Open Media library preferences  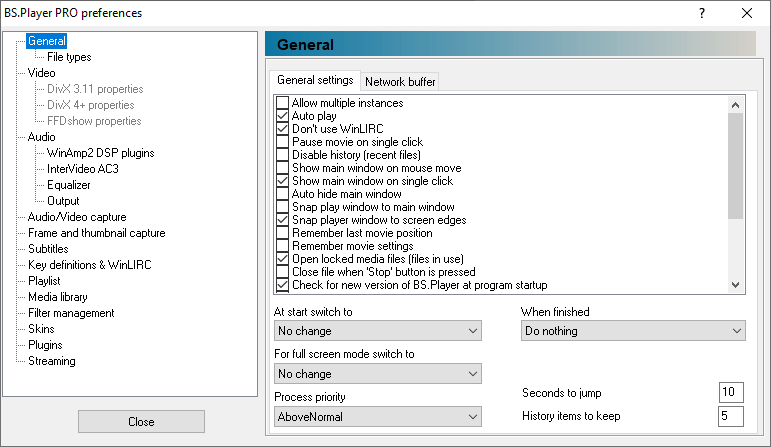pos(58,297)
